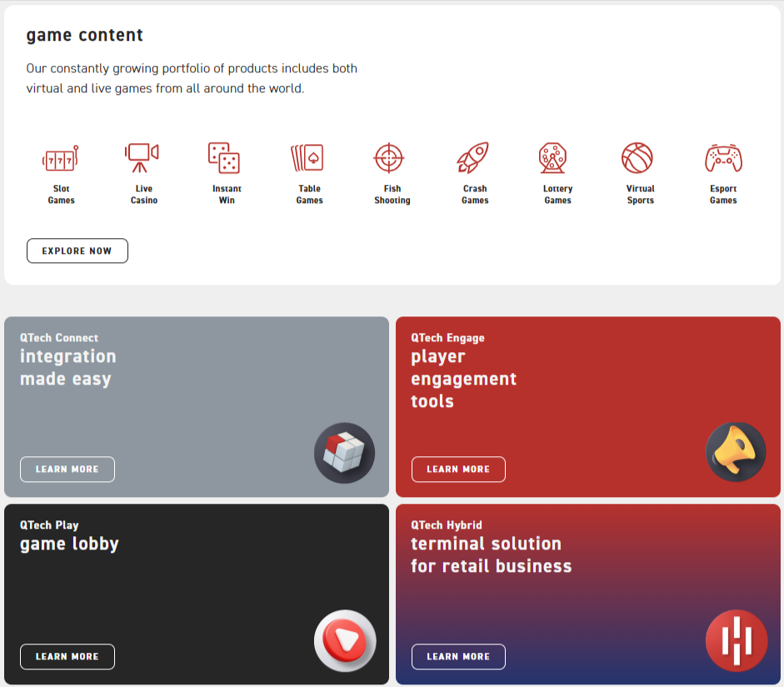Screen dimensions: 784x687
Task: Click the portfolio description paragraph
Action: point(192,78)
